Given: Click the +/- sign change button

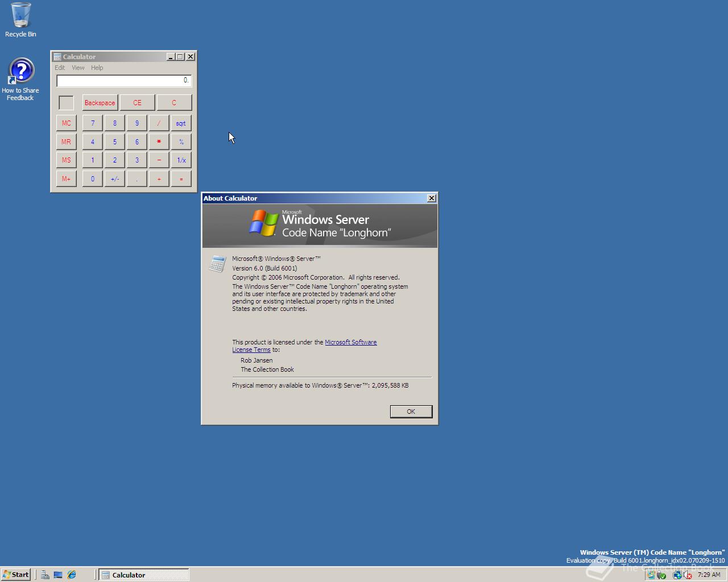Looking at the screenshot, I should [115, 178].
